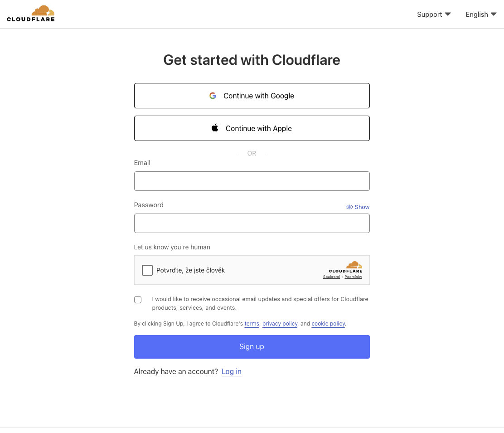Screen dimensions: 504x433
Task: Click the Apple logo icon
Action: 215,128
